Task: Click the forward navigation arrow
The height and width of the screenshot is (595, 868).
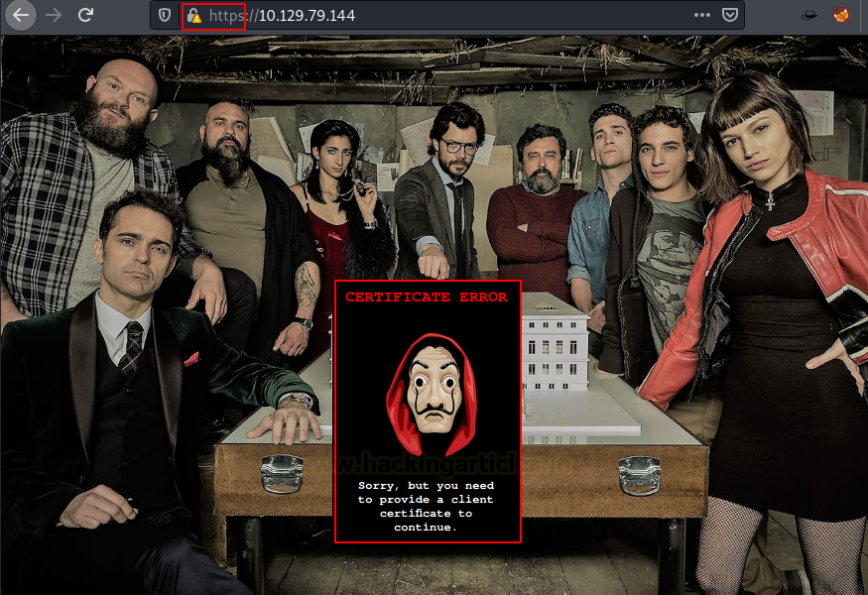Action: pyautogui.click(x=54, y=15)
